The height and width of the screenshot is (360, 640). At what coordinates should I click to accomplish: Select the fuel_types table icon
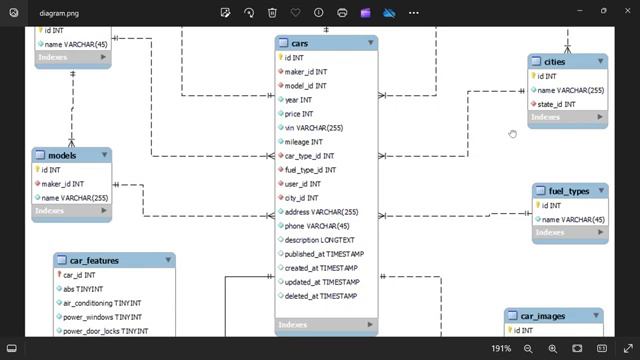point(540,190)
